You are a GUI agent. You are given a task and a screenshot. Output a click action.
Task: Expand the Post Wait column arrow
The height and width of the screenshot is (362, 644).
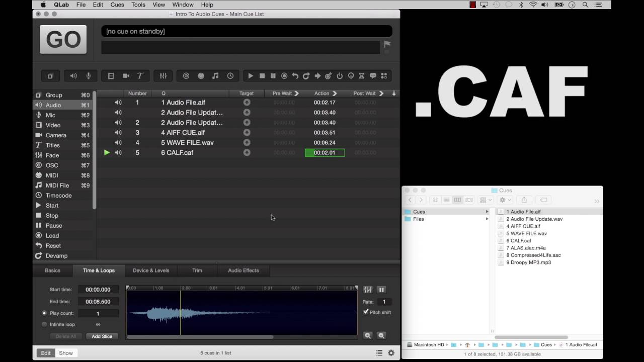[x=381, y=94]
